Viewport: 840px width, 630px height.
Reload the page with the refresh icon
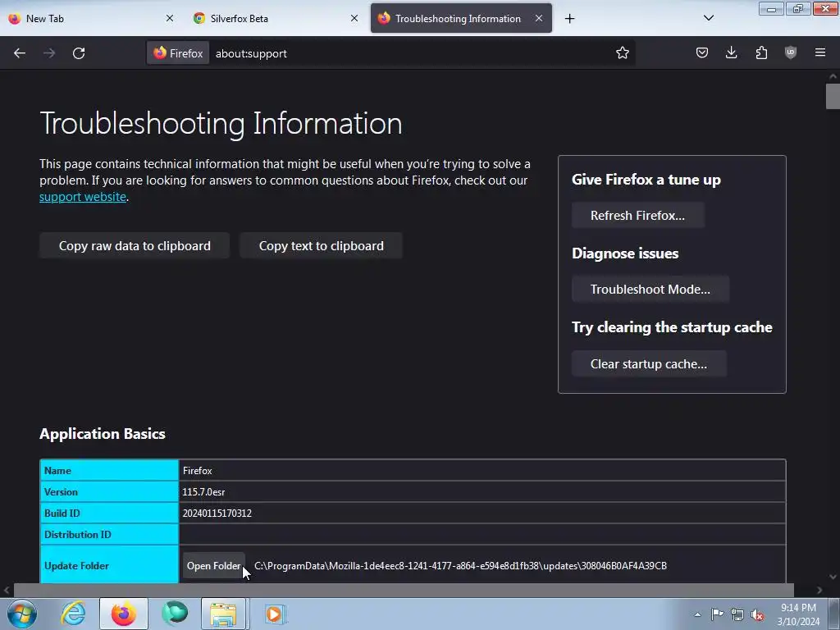click(x=79, y=53)
